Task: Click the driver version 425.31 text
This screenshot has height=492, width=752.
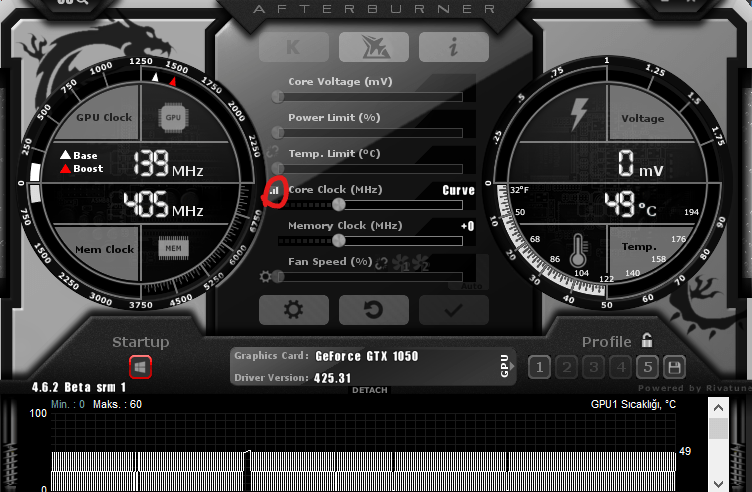Action: tap(332, 378)
